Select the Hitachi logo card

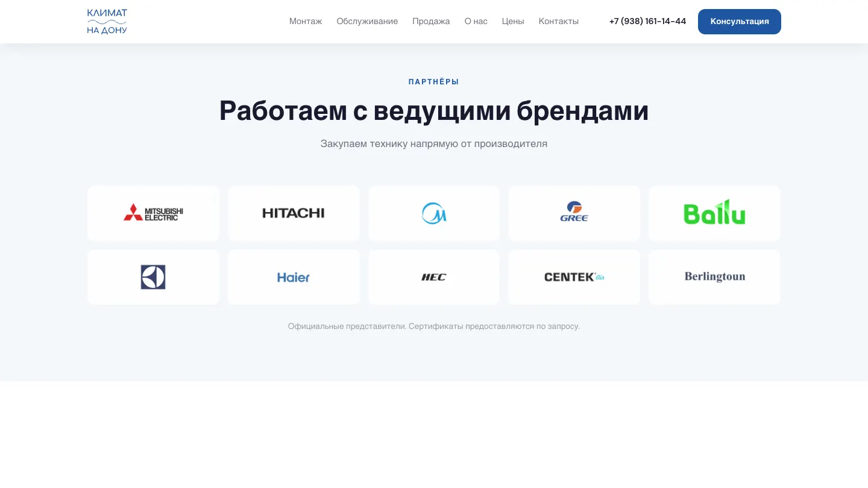tap(294, 213)
